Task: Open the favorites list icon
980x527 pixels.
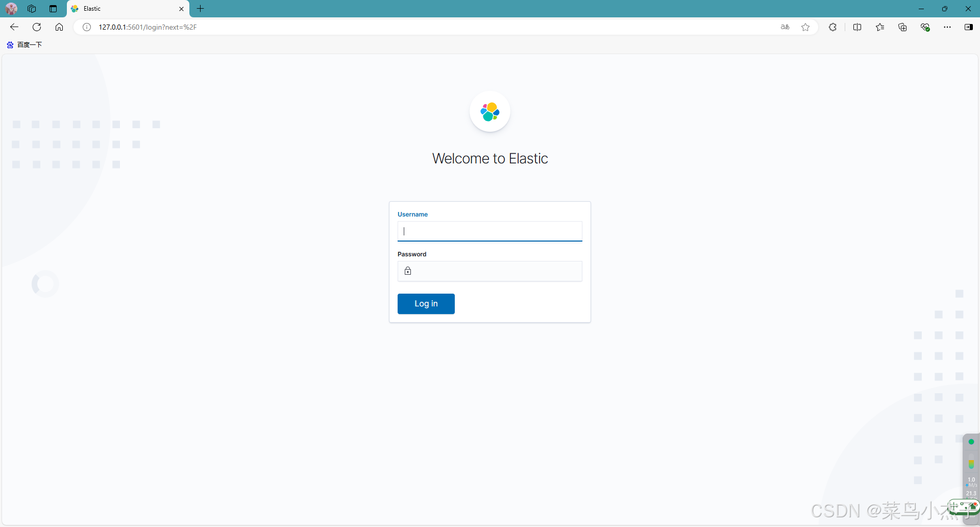Action: (x=880, y=27)
